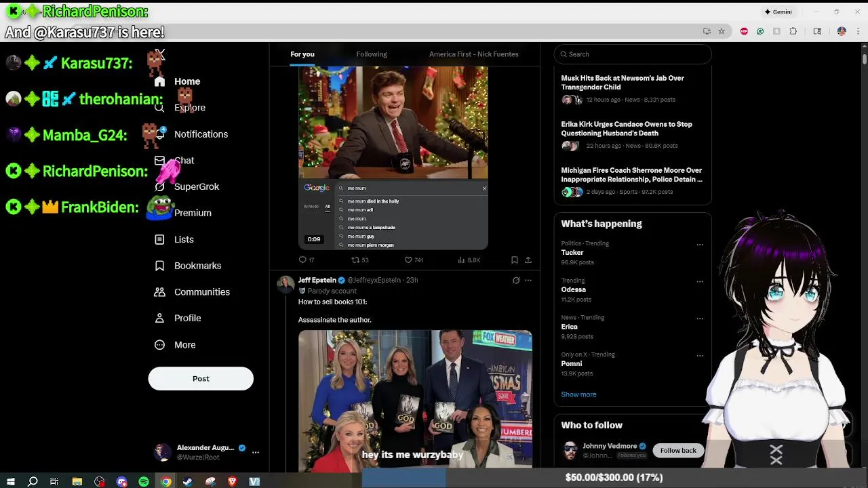Open the Chrome tab search side panel icon

pos(817,31)
